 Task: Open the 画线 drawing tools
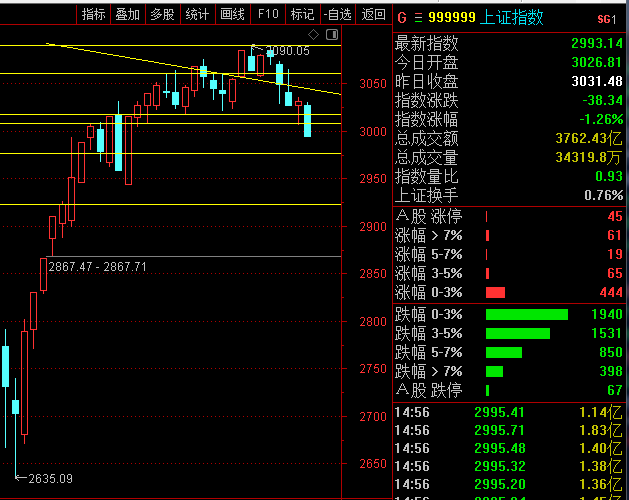click(232, 14)
